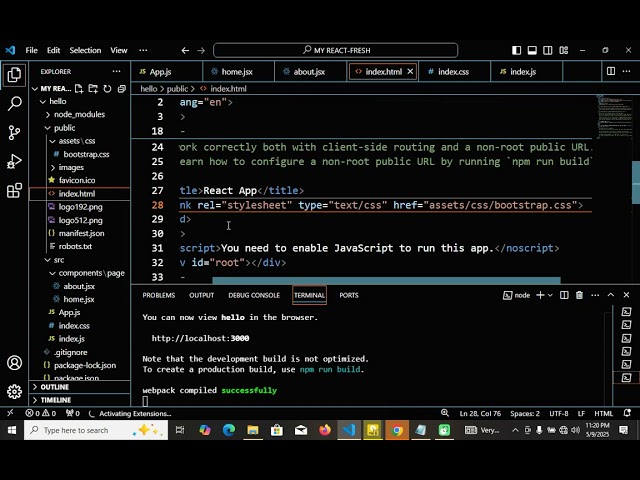The height and width of the screenshot is (480, 640).
Task: Collapse the hello folder
Action: 43,102
